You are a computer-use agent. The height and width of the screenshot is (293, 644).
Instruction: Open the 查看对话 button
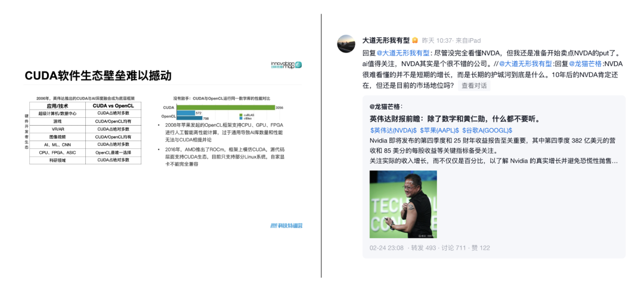(x=474, y=85)
